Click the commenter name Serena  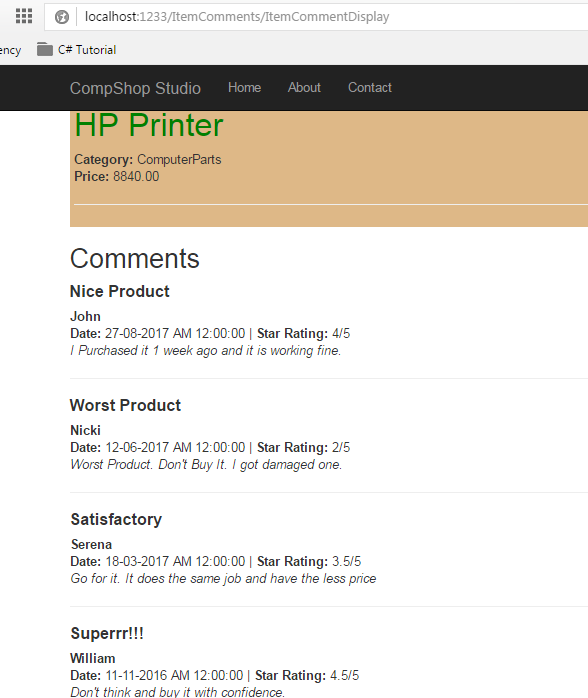(91, 544)
